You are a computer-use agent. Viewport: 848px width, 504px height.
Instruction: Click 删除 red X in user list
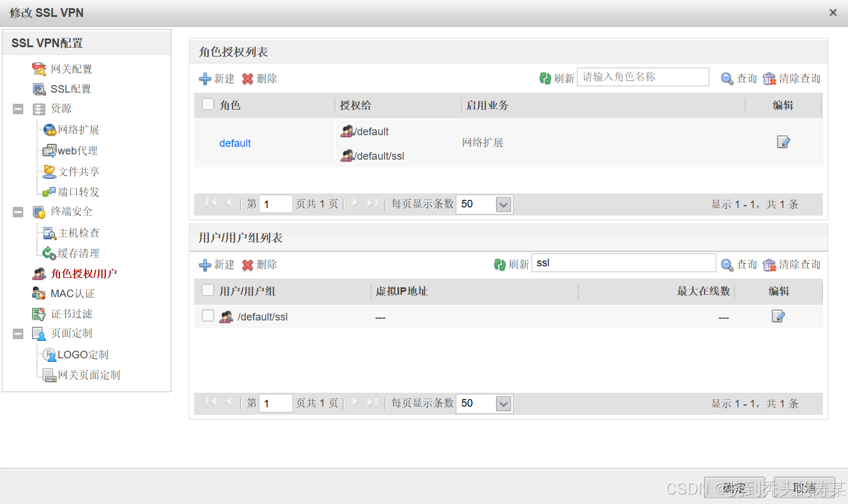point(248,265)
